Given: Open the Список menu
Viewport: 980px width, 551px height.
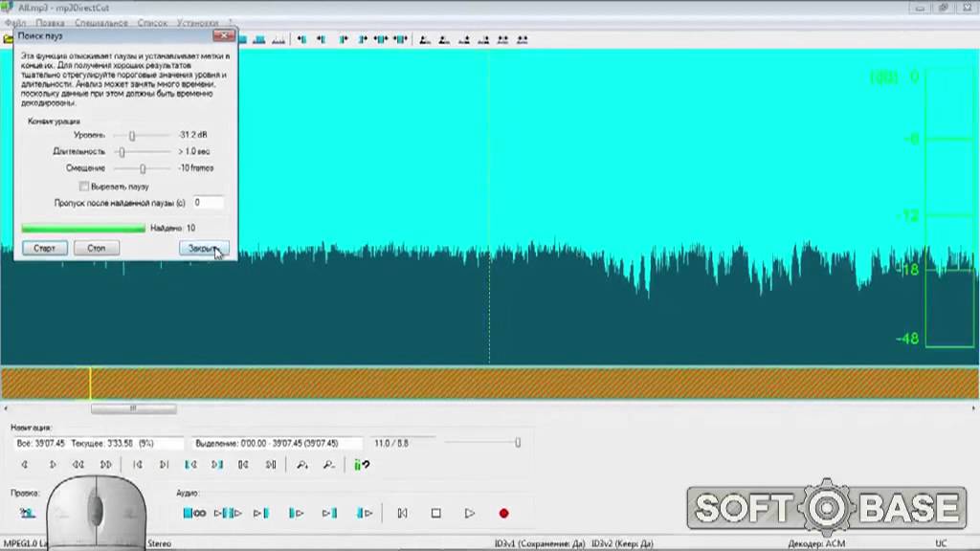Looking at the screenshot, I should (x=152, y=22).
